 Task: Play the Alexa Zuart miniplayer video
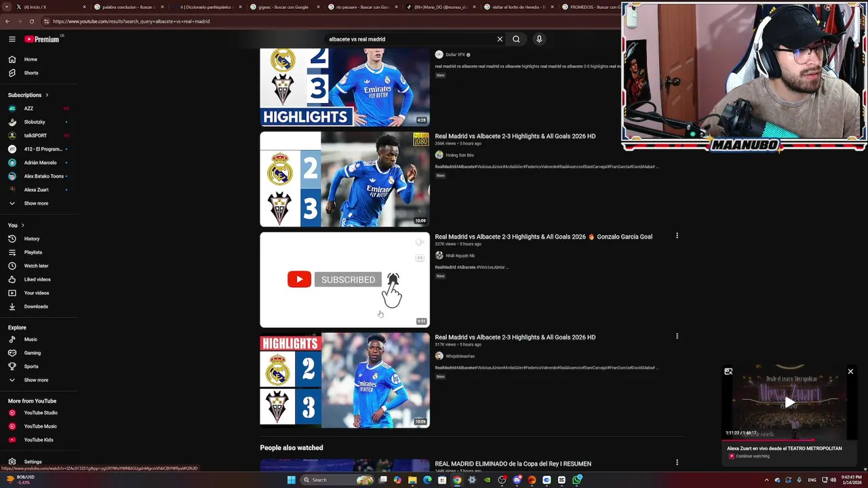point(789,403)
